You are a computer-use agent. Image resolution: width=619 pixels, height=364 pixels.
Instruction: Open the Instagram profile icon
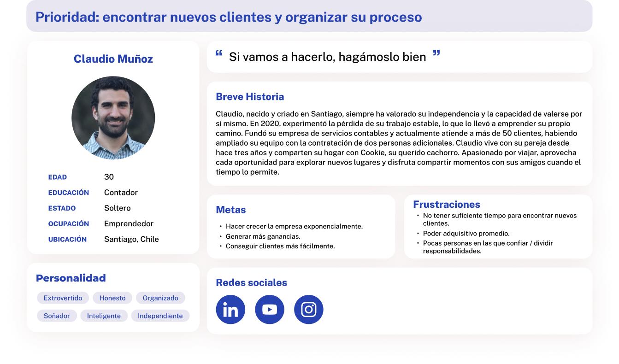pos(309,309)
